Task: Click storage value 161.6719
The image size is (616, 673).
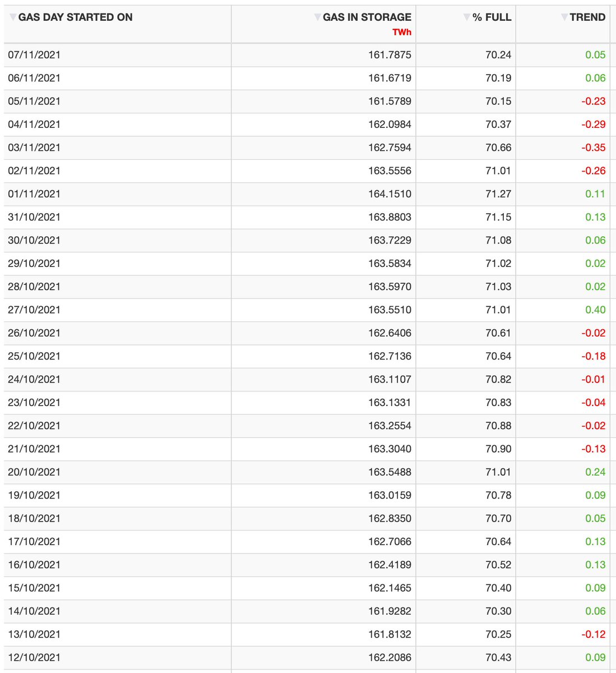Action: [x=390, y=78]
